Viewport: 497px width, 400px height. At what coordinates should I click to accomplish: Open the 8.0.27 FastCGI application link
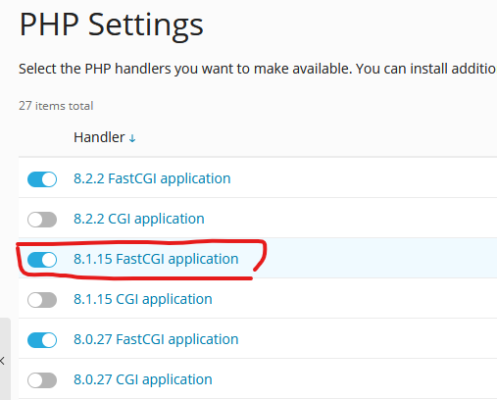point(156,340)
